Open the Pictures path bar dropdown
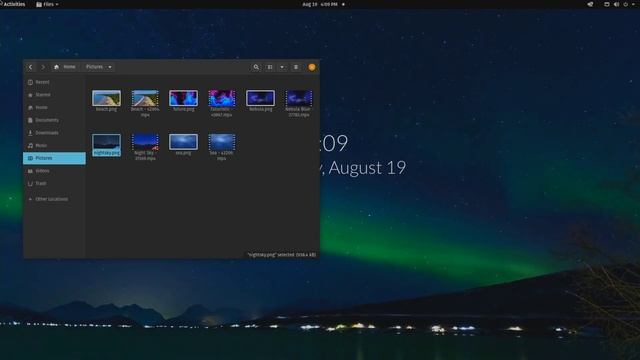This screenshot has height=360, width=640. [99, 67]
